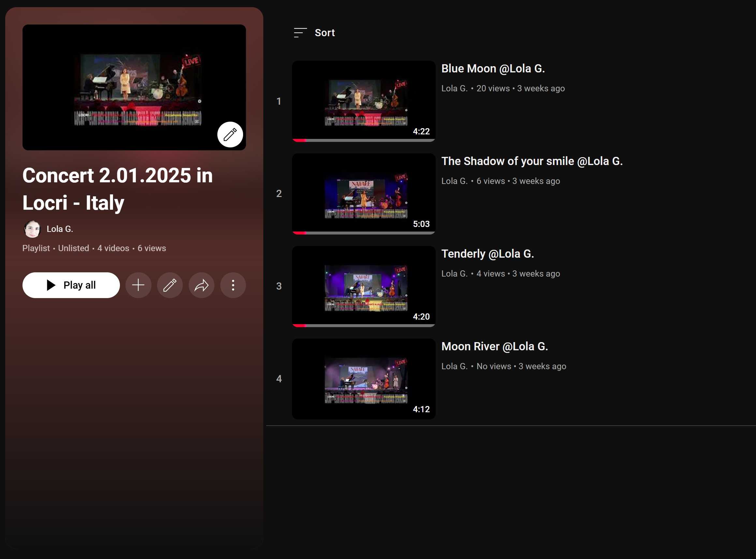Open Moon River @Lola G. video title
Viewport: 756px width, 559px height.
click(x=494, y=346)
